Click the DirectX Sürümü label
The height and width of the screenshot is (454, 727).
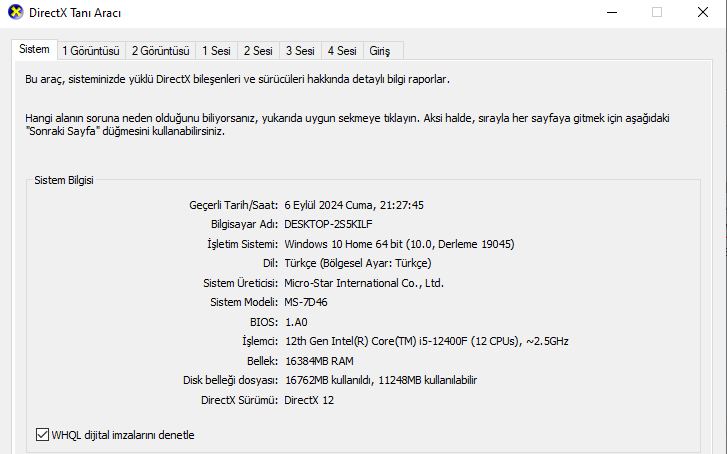pyautogui.click(x=239, y=400)
